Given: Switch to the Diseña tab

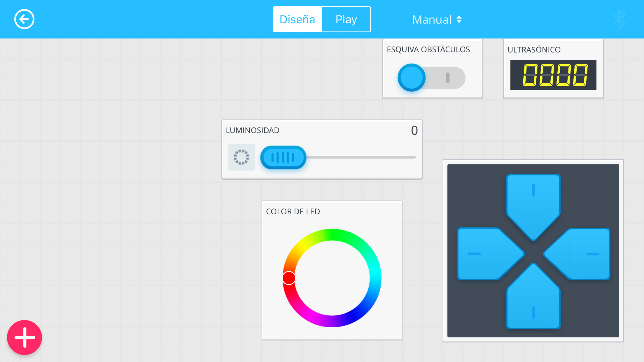Looking at the screenshot, I should (297, 19).
